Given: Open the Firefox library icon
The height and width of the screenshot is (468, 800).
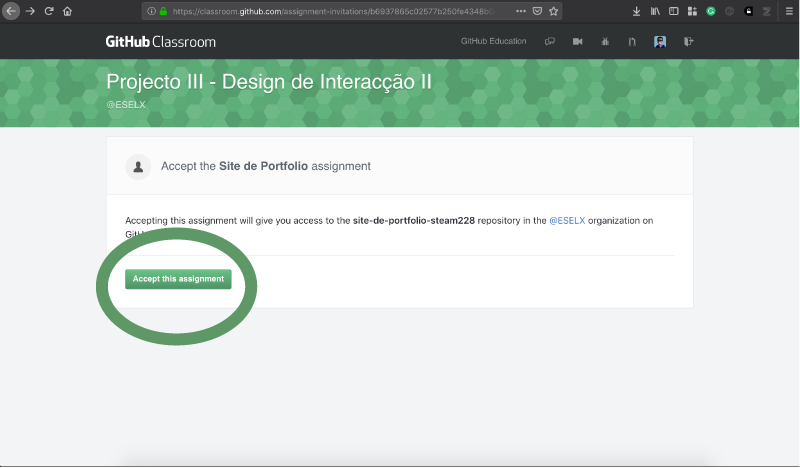Looking at the screenshot, I should (x=655, y=11).
